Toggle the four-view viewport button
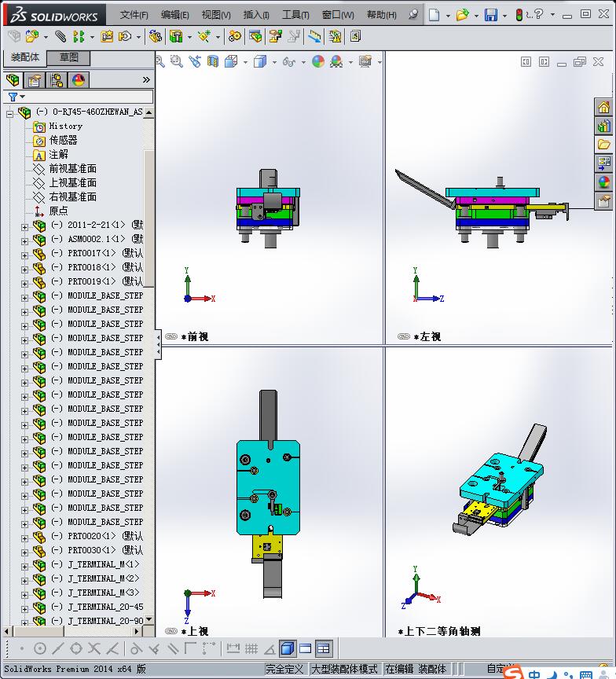Image resolution: width=616 pixels, height=679 pixels. pos(324,648)
